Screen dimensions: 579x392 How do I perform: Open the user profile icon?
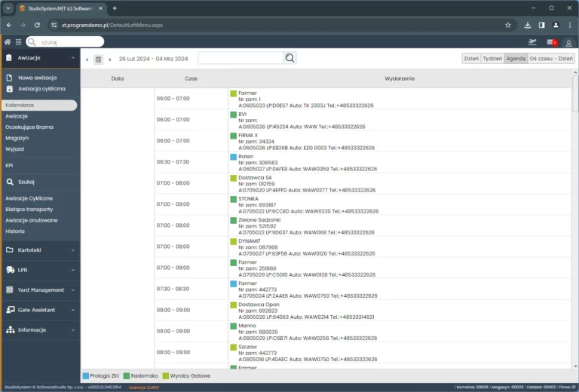click(568, 42)
